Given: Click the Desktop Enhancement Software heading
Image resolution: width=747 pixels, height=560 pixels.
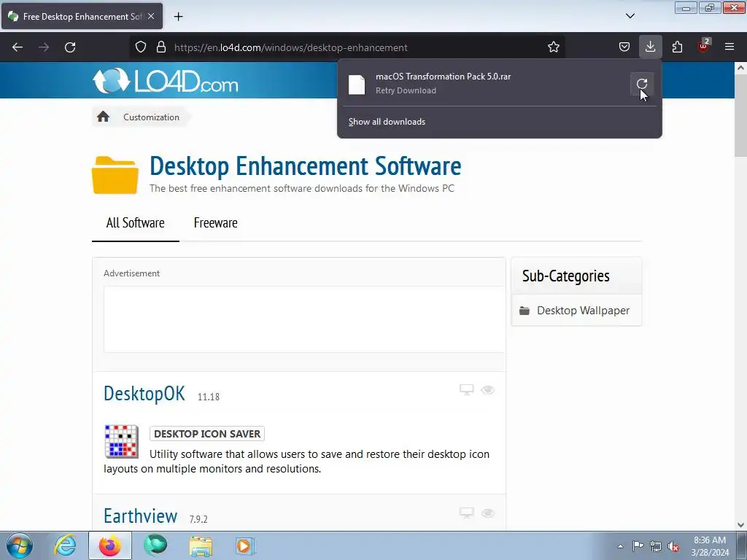Looking at the screenshot, I should click(x=306, y=166).
